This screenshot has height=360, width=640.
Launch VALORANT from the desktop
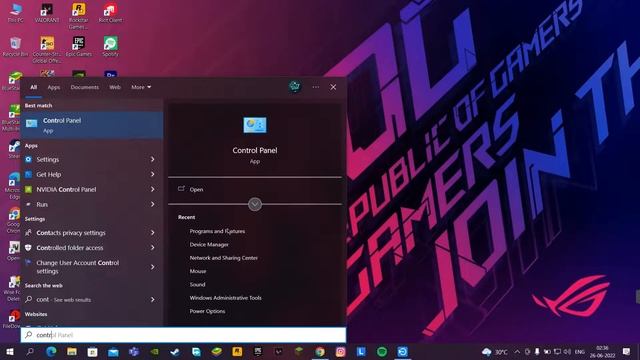tap(47, 12)
